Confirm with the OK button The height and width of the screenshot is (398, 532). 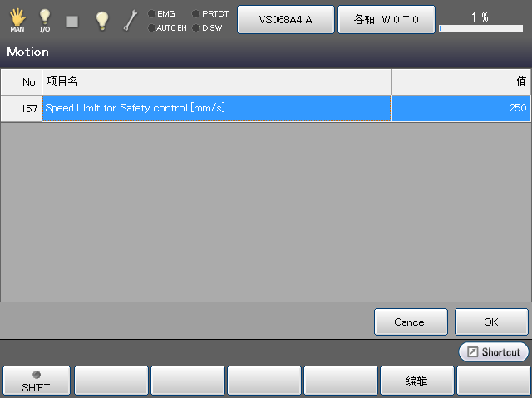(x=491, y=322)
